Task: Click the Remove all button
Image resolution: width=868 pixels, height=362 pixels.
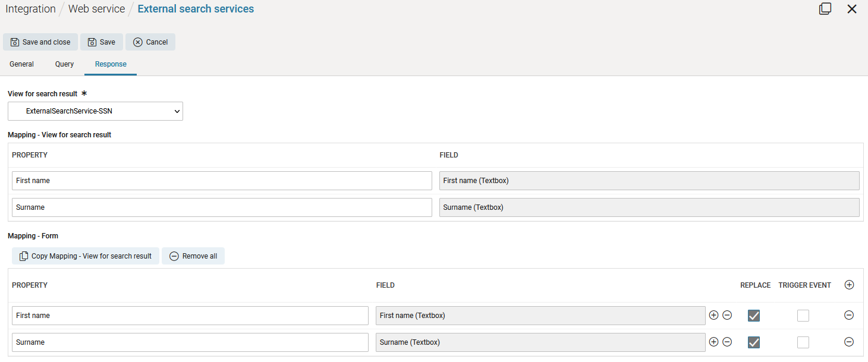Action: (193, 256)
